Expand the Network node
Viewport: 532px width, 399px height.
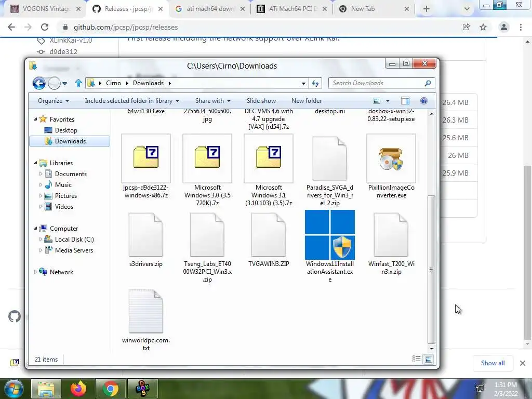click(x=36, y=272)
